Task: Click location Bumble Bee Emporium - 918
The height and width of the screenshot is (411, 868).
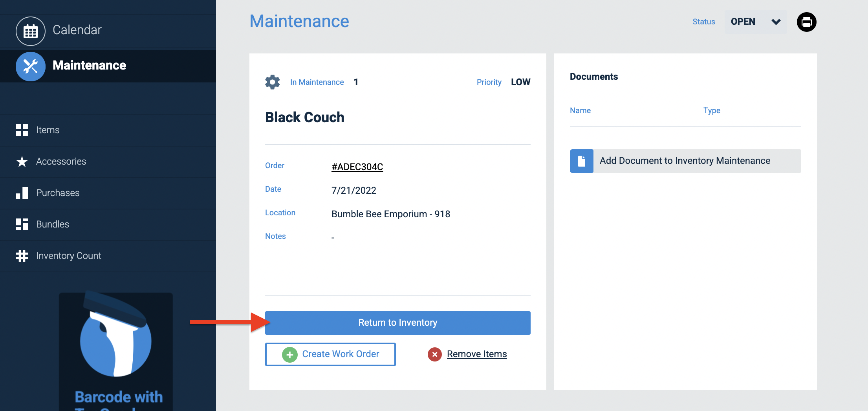Action: click(x=391, y=214)
